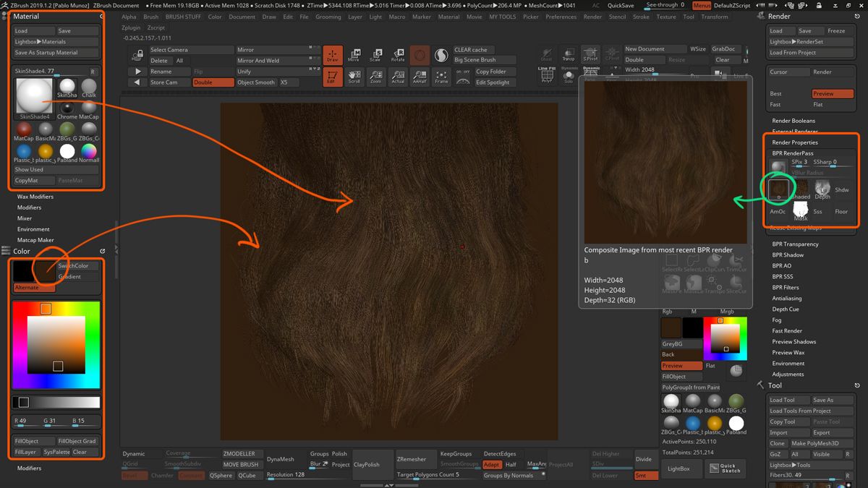Expand the BPR Transparency section
868x488 pixels.
(x=795, y=244)
